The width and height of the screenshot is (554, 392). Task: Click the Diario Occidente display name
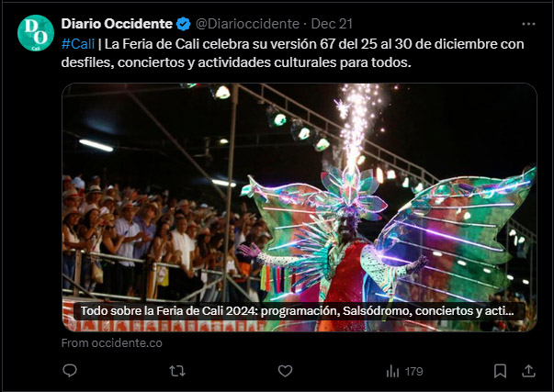point(117,24)
